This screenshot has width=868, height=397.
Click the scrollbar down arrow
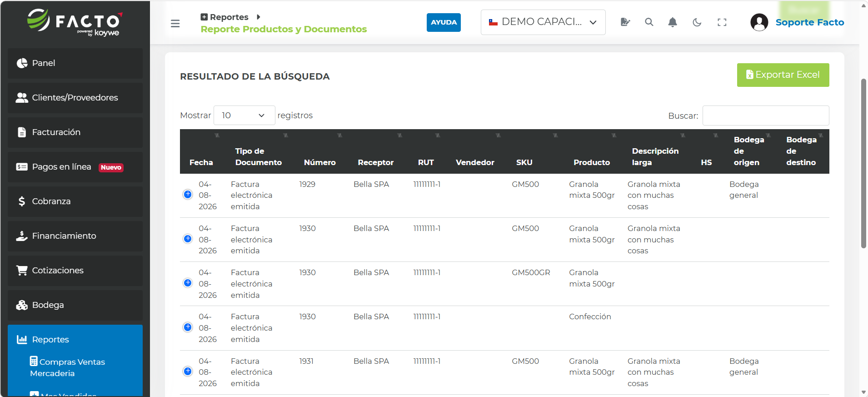[x=863, y=392]
